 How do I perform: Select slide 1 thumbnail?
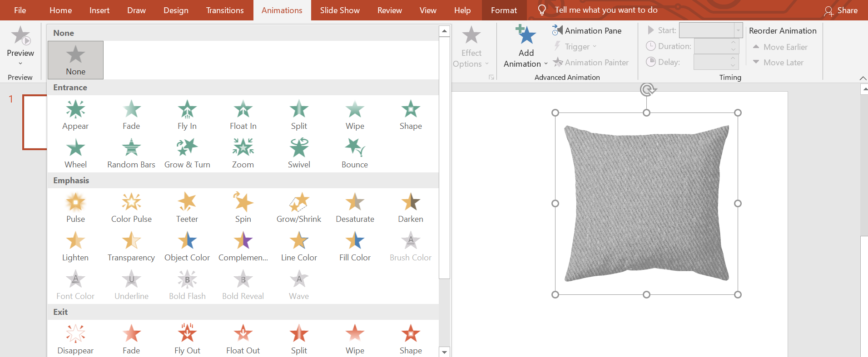(x=35, y=122)
